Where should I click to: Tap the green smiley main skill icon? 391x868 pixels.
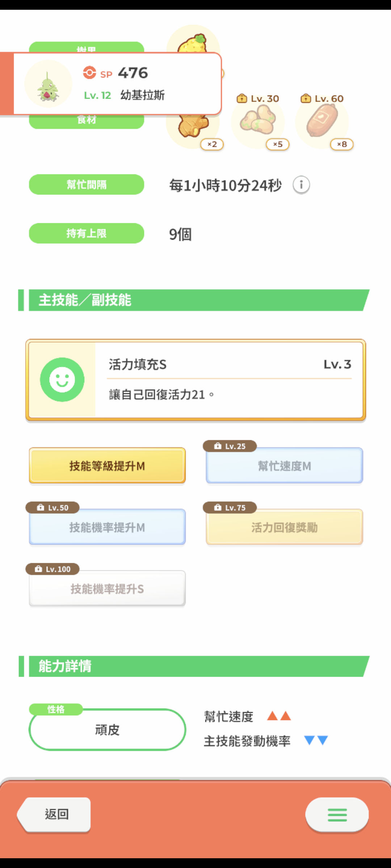coord(62,380)
